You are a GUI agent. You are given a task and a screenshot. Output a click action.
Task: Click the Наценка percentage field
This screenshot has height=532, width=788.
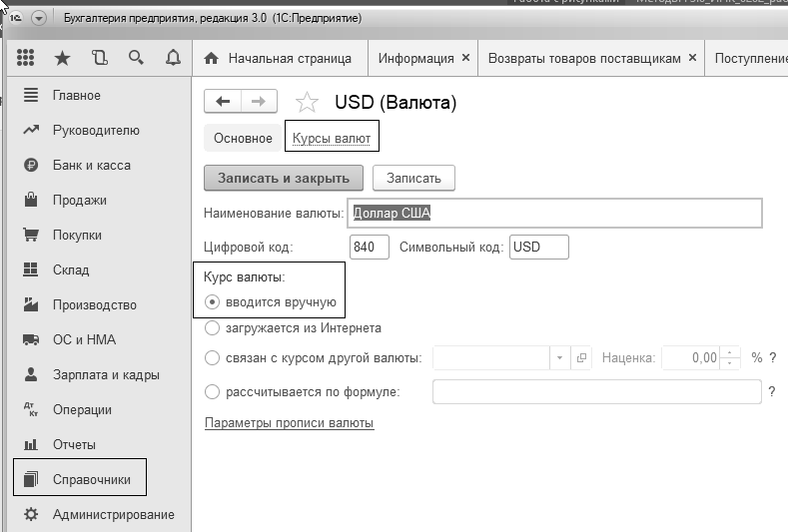coord(691,358)
